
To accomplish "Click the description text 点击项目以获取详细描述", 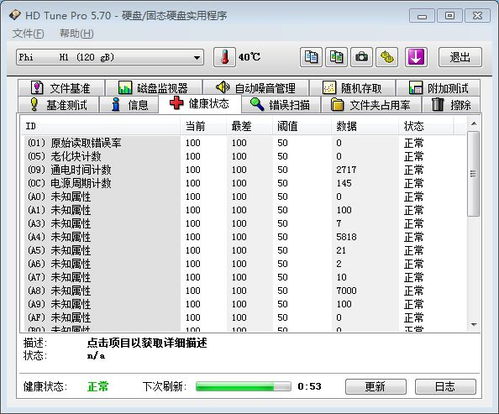I will (147, 343).
